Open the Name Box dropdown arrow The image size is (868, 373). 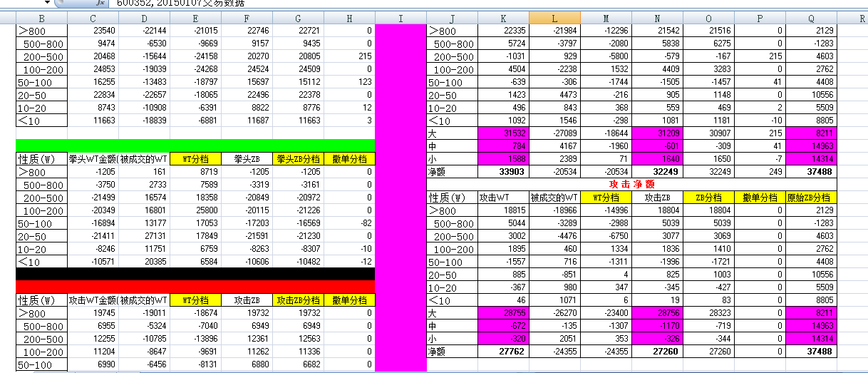48,3
